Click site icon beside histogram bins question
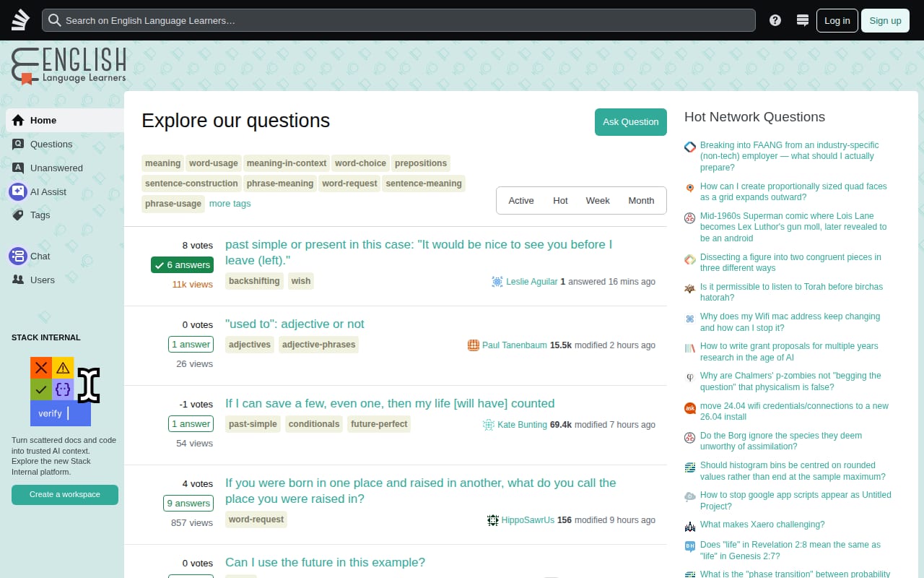924x578 pixels. [x=690, y=467]
